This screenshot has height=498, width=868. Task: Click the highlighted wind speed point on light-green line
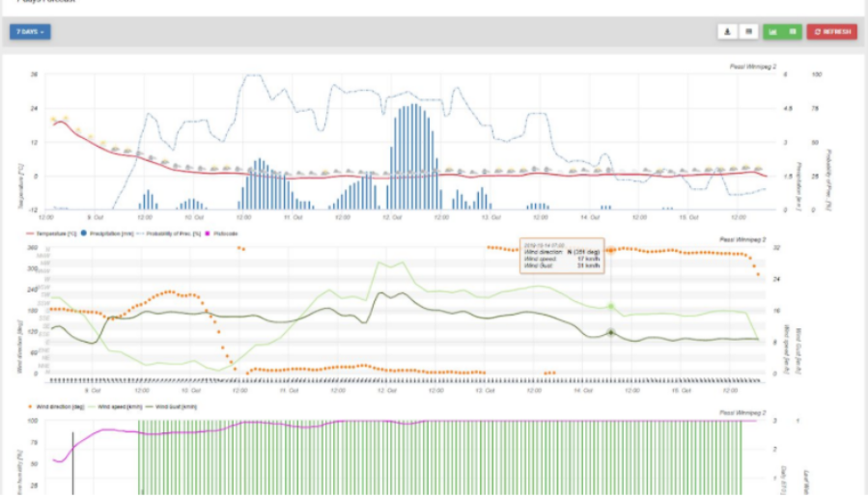click(x=611, y=306)
